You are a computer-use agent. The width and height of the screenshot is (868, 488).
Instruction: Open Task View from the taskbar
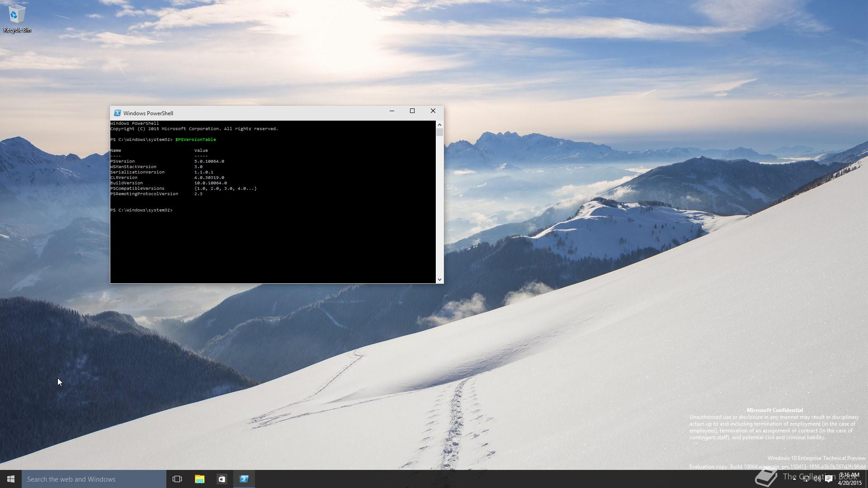(177, 479)
